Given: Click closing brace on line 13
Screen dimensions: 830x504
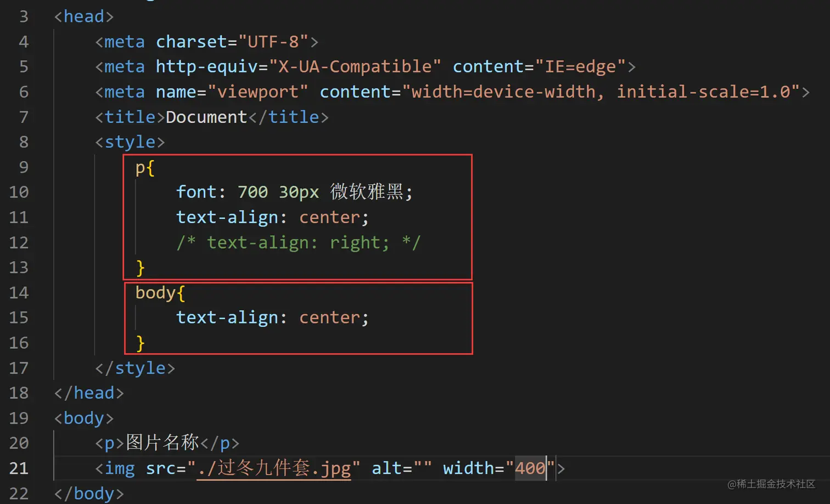Looking at the screenshot, I should [140, 268].
